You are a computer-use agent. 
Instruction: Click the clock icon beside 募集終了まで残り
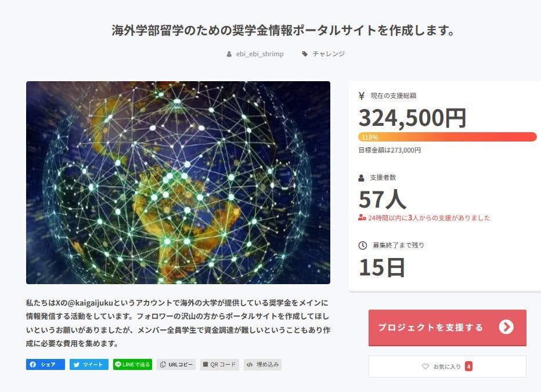(x=362, y=245)
